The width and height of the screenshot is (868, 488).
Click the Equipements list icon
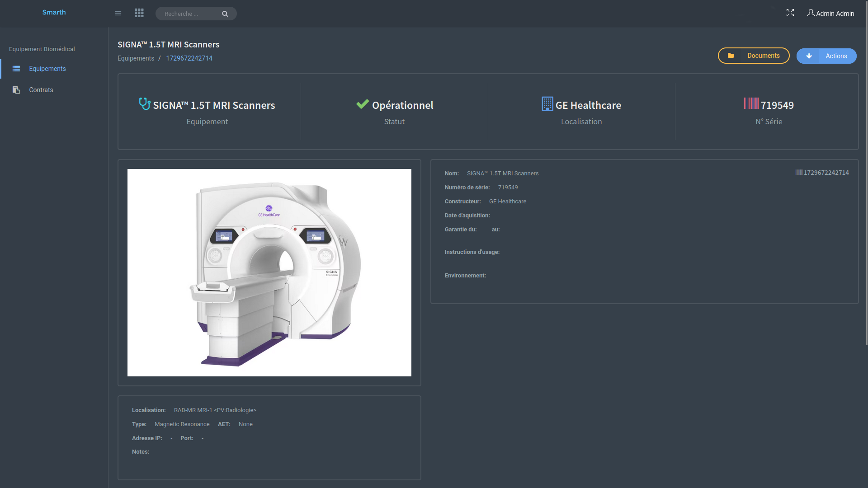[16, 69]
